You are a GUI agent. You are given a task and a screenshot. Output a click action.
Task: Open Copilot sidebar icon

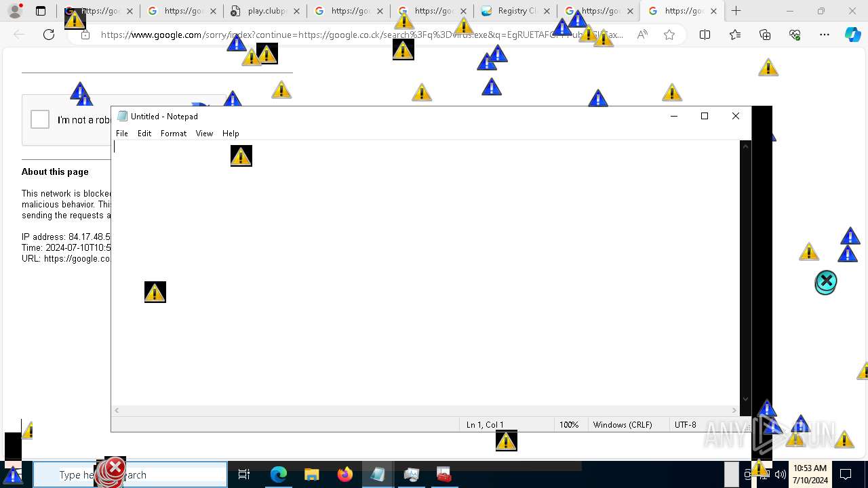click(x=853, y=35)
